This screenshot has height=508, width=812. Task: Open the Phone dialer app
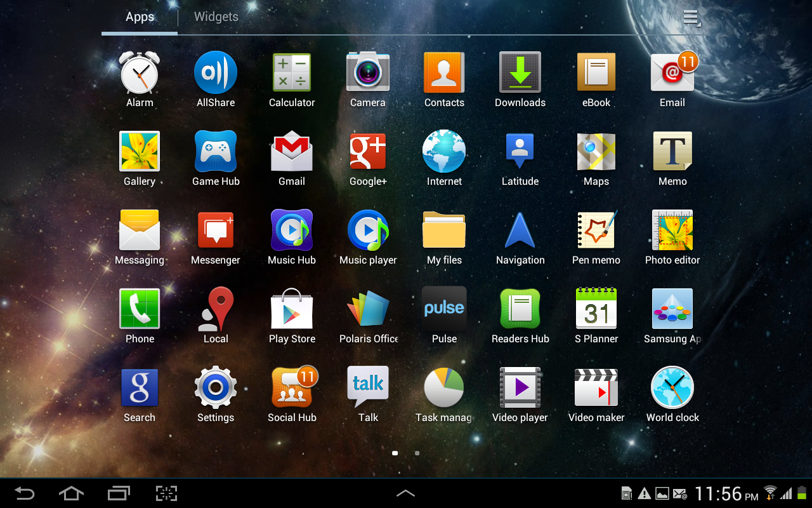(140, 316)
